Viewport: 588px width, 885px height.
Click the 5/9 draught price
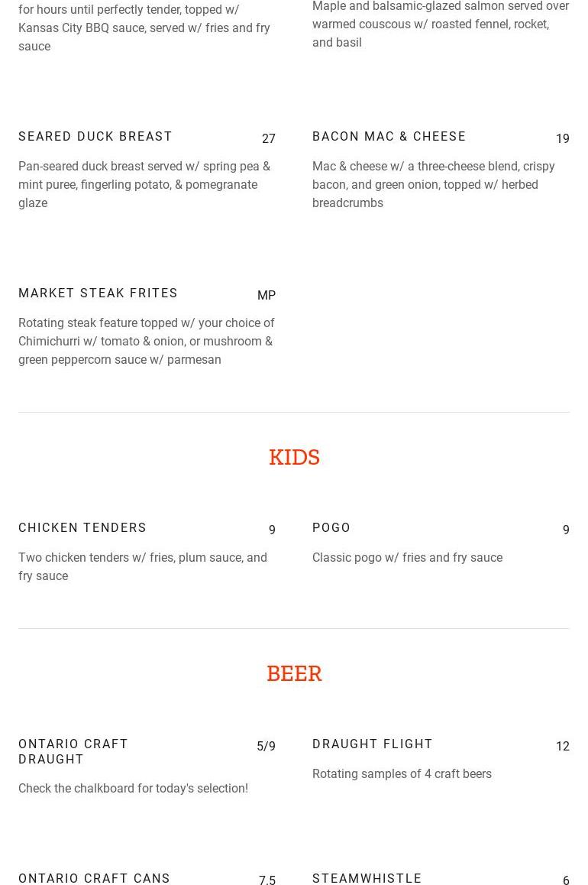click(266, 746)
